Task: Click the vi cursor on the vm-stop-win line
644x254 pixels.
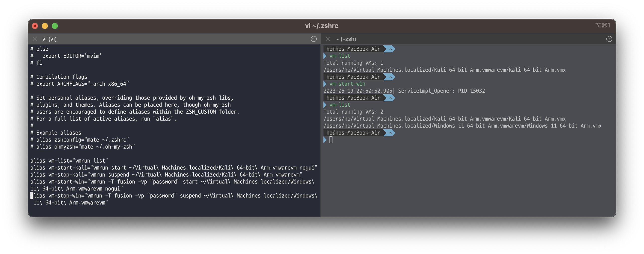Action: (32, 196)
